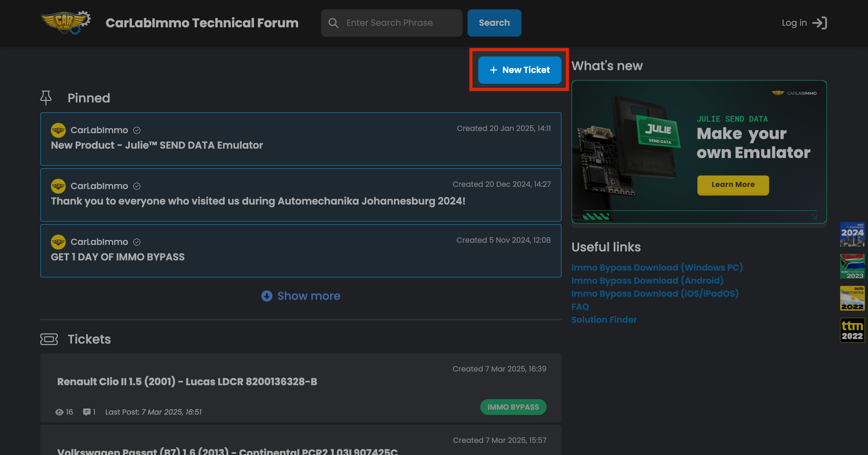Screen dimensions: 868x455
Task: Click the Search button
Action: pos(494,23)
